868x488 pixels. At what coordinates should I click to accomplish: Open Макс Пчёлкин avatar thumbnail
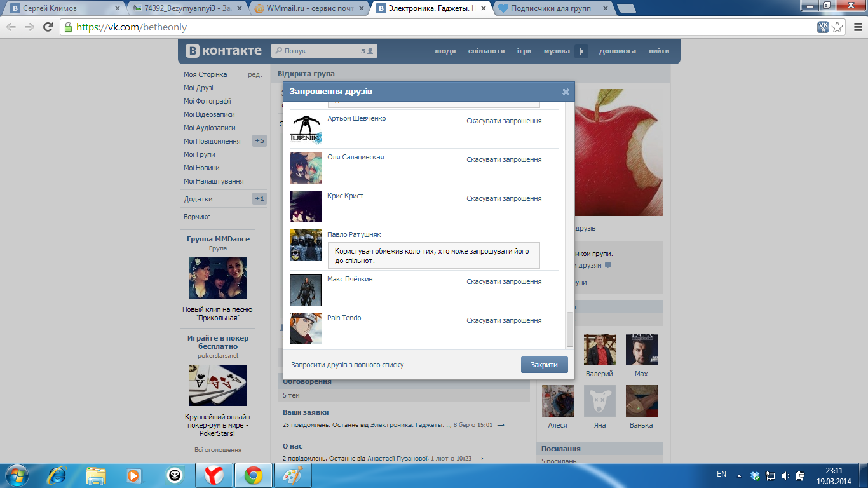(306, 290)
